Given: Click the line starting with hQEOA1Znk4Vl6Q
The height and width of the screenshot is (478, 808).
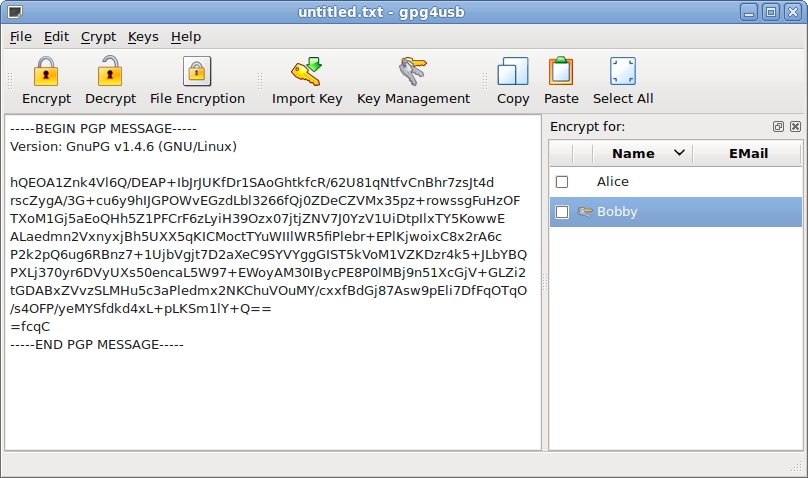Looking at the screenshot, I should point(251,183).
